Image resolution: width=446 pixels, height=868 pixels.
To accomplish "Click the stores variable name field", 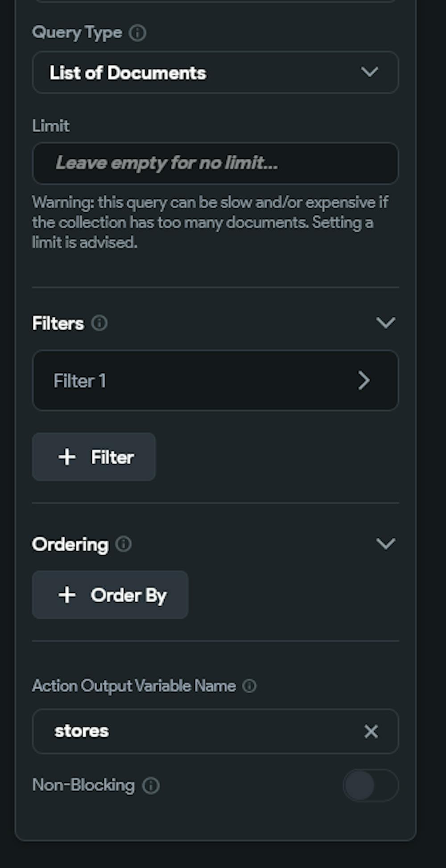I will click(x=201, y=732).
